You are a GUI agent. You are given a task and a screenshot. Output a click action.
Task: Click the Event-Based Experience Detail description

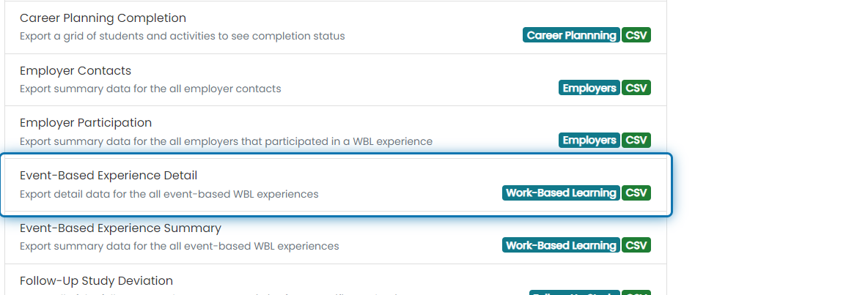pyautogui.click(x=169, y=195)
